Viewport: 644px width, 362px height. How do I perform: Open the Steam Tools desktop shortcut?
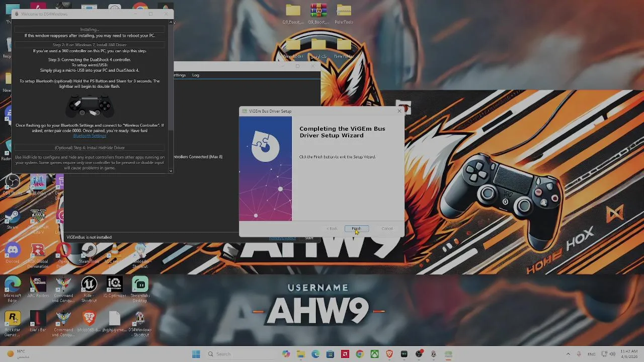click(89, 254)
